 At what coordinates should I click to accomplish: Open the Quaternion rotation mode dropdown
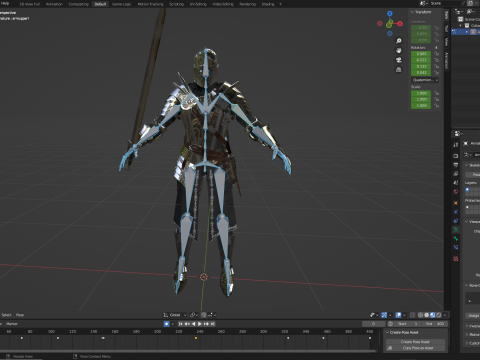(425, 80)
